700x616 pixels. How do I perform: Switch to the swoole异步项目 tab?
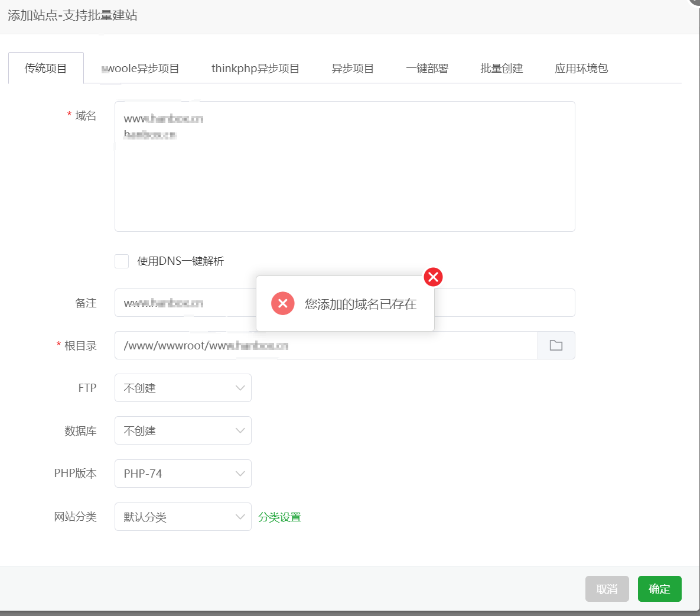[140, 69]
